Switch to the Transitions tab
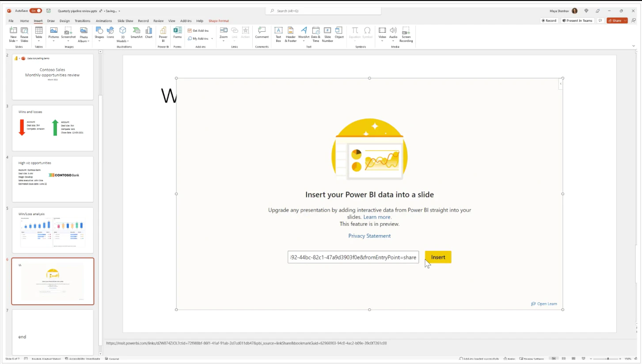Screen dimensions: 642x364 pos(83,21)
